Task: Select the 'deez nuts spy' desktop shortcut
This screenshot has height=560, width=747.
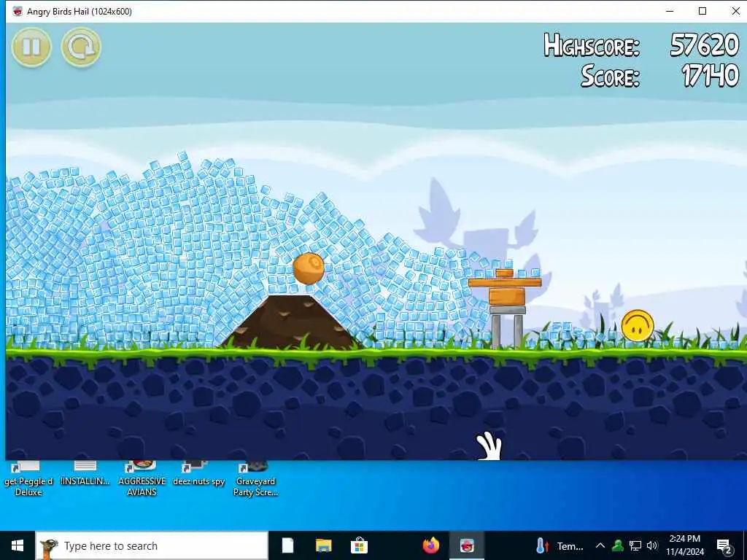Action: [198, 473]
